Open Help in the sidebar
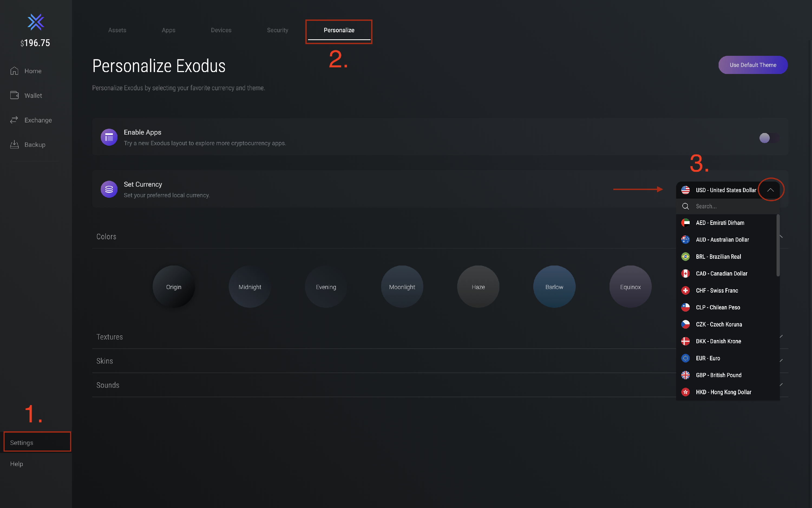Image resolution: width=812 pixels, height=508 pixels. [17, 464]
